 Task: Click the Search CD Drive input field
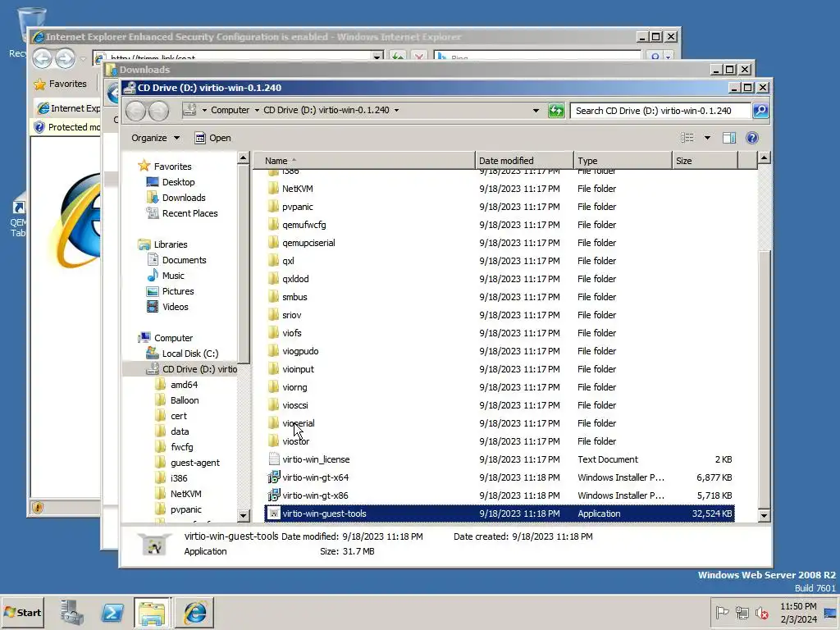coord(660,111)
